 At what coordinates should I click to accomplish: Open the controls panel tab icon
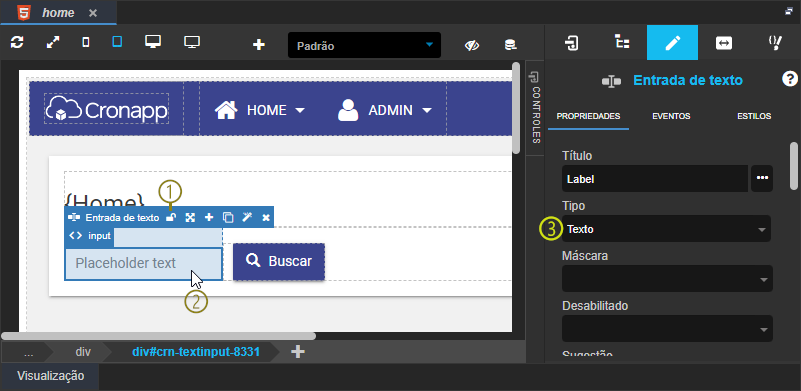pyautogui.click(x=572, y=43)
